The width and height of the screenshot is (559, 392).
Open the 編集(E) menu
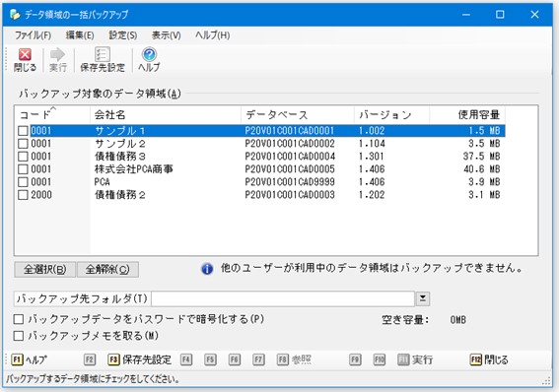pyautogui.click(x=80, y=35)
